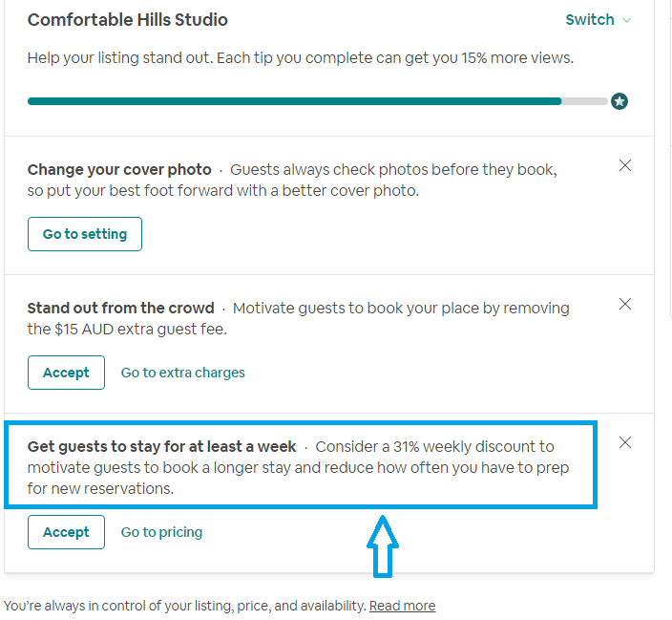Image resolution: width=672 pixels, height=620 pixels.
Task: Open the Switch listing dropdown
Action: [590, 20]
